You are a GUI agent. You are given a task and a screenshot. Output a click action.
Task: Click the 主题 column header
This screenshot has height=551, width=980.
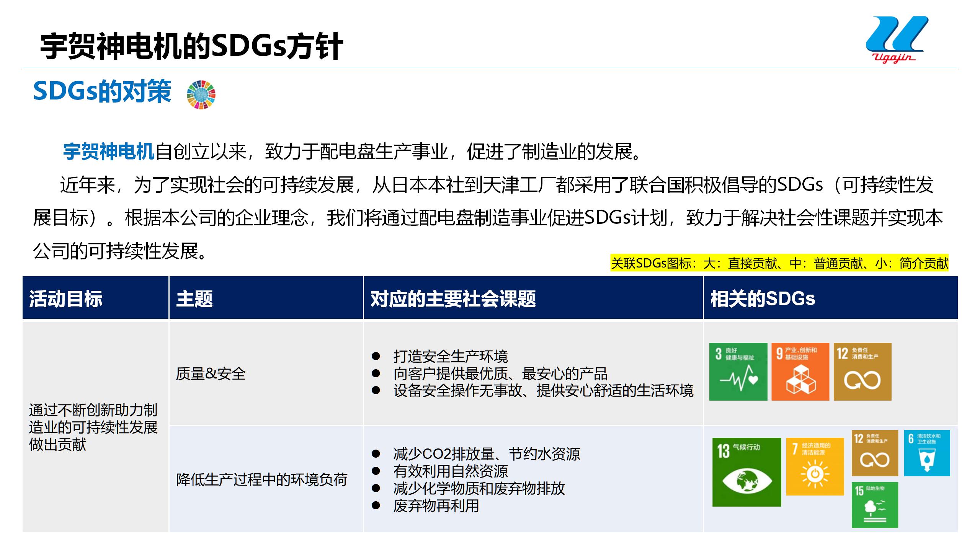tap(194, 299)
